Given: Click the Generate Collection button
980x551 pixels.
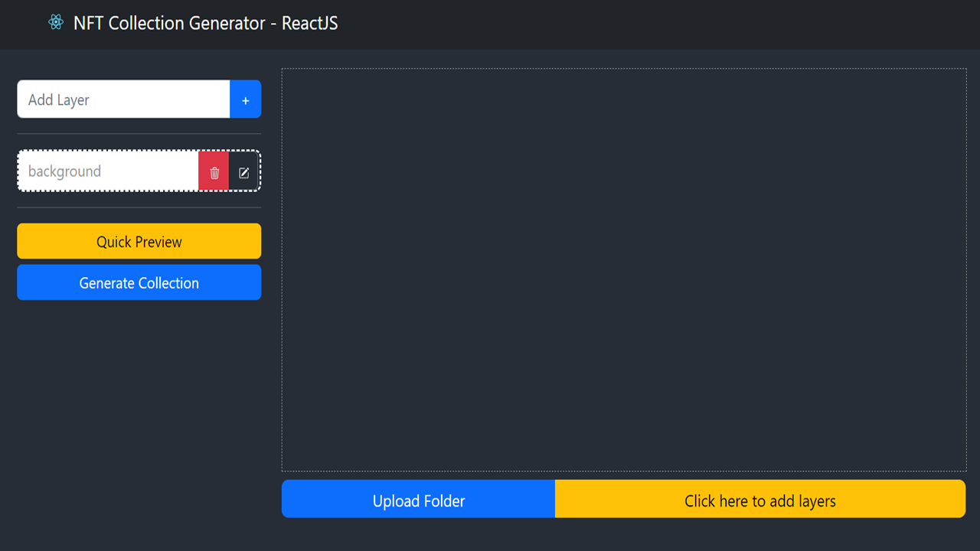Looking at the screenshot, I should click(x=139, y=282).
